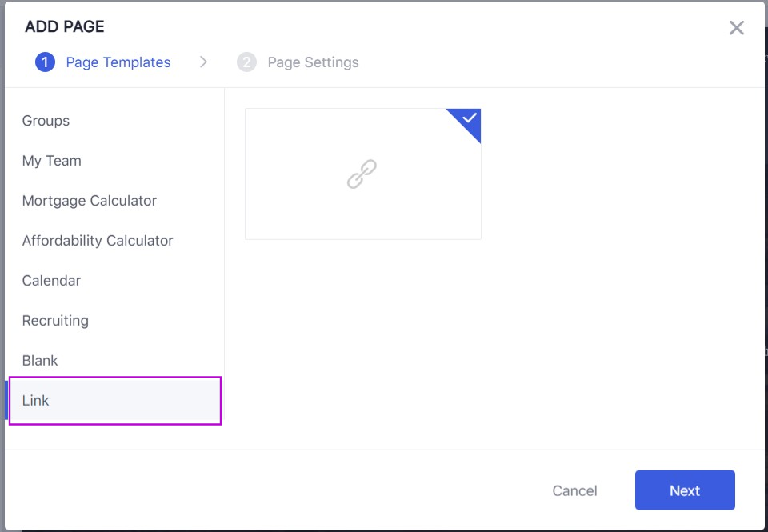Image resolution: width=768 pixels, height=532 pixels.
Task: Click the ADD PAGE dialog title
Action: 65,26
